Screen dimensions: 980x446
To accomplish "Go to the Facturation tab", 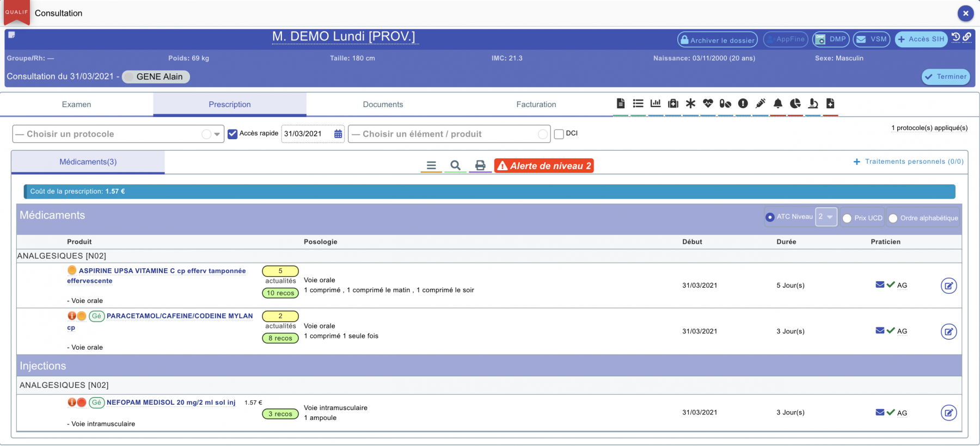I will coord(536,104).
